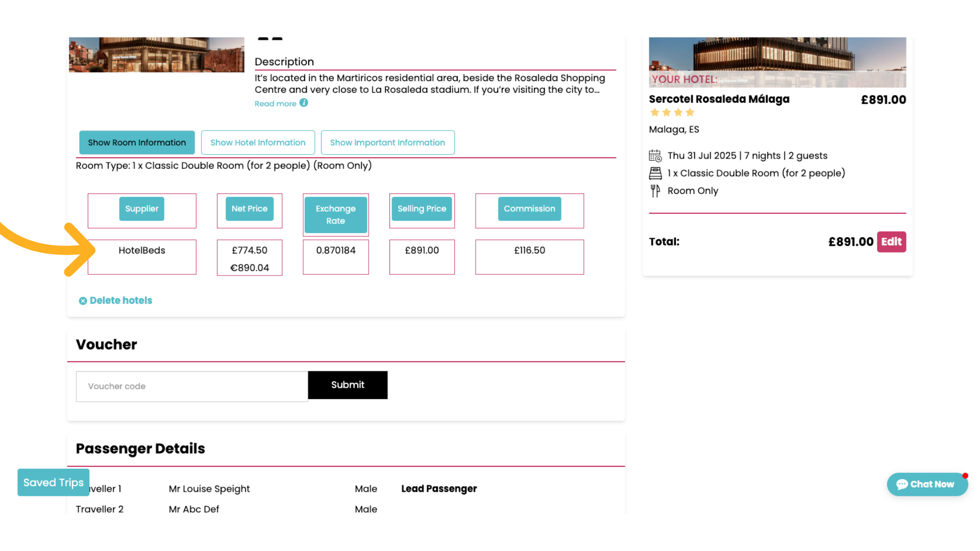Click the calendar icon next to travel dates
This screenshot has height=551, width=980.
tap(655, 155)
